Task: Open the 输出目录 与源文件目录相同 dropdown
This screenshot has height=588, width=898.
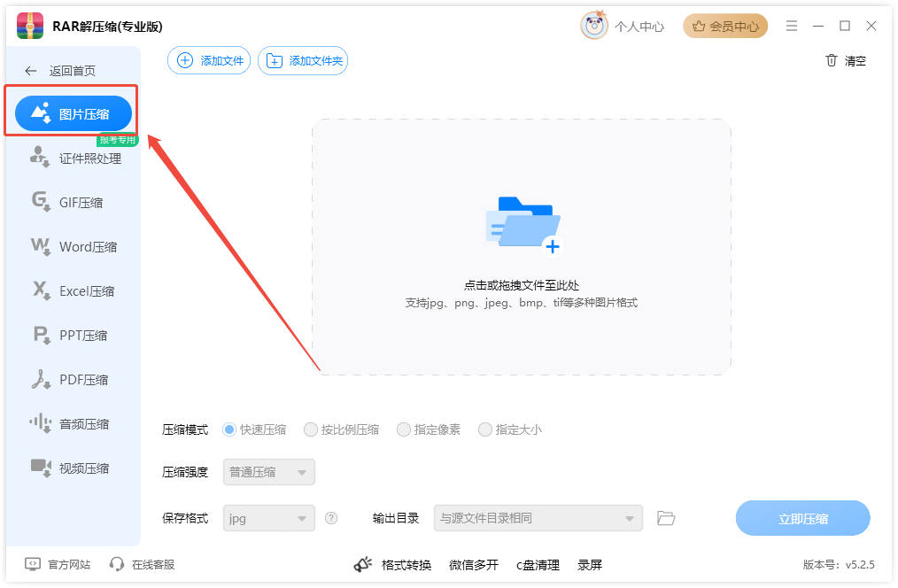Action: pos(538,518)
